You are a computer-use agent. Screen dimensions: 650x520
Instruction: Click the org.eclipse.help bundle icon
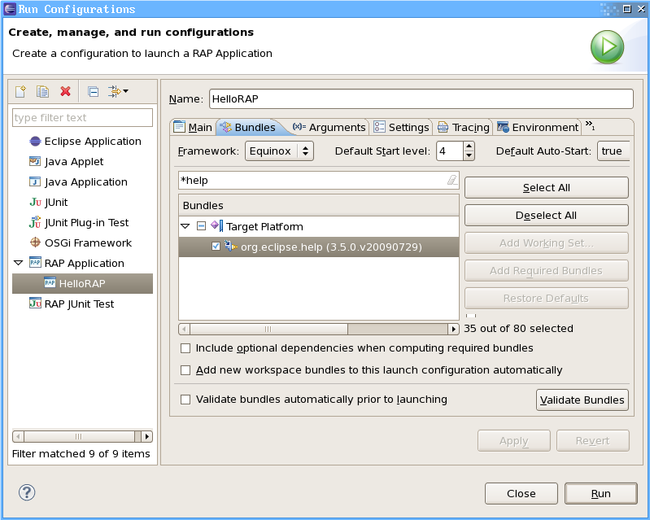point(230,247)
